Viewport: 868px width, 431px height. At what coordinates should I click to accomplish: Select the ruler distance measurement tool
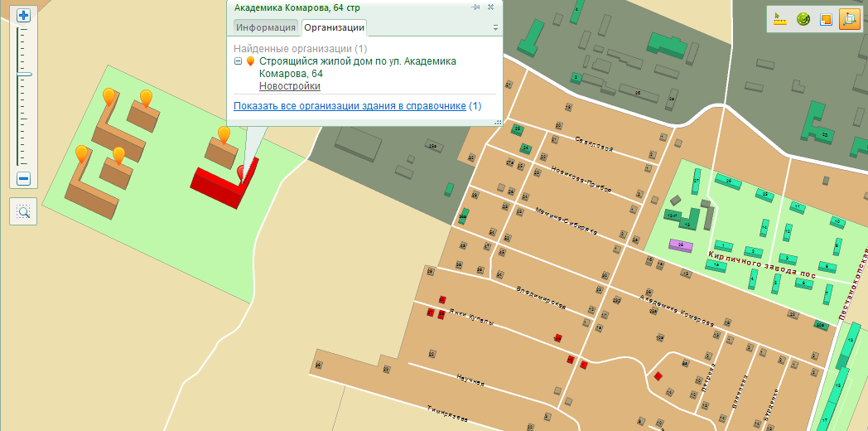tap(779, 19)
